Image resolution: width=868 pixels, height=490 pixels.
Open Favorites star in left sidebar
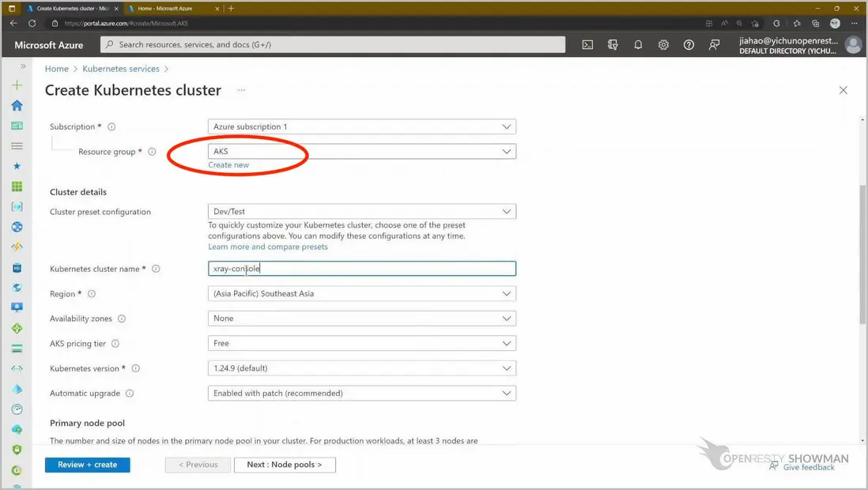17,166
